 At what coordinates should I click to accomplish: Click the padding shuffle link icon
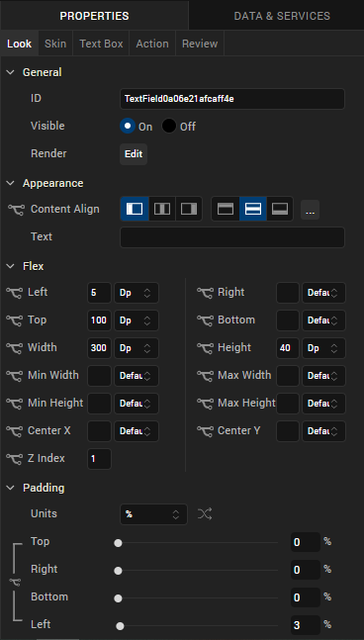coord(205,513)
